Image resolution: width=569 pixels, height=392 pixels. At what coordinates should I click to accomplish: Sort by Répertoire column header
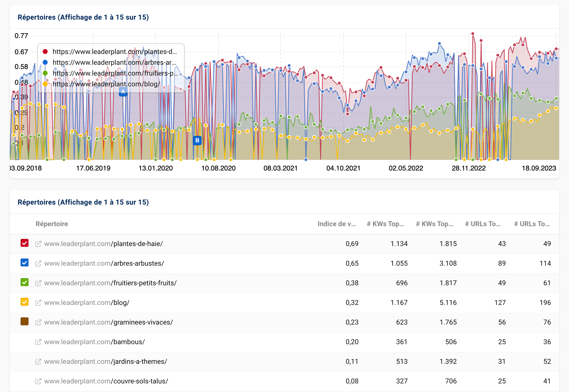(x=52, y=224)
